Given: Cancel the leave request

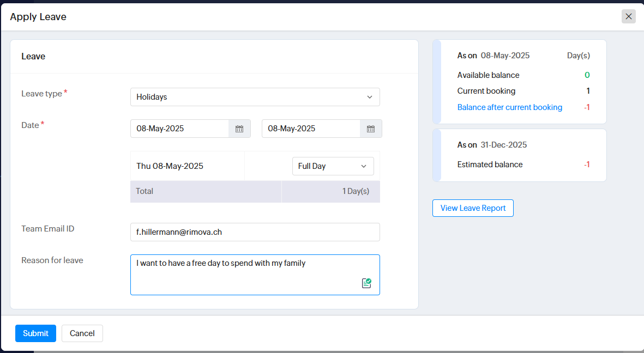Looking at the screenshot, I should 82,333.
